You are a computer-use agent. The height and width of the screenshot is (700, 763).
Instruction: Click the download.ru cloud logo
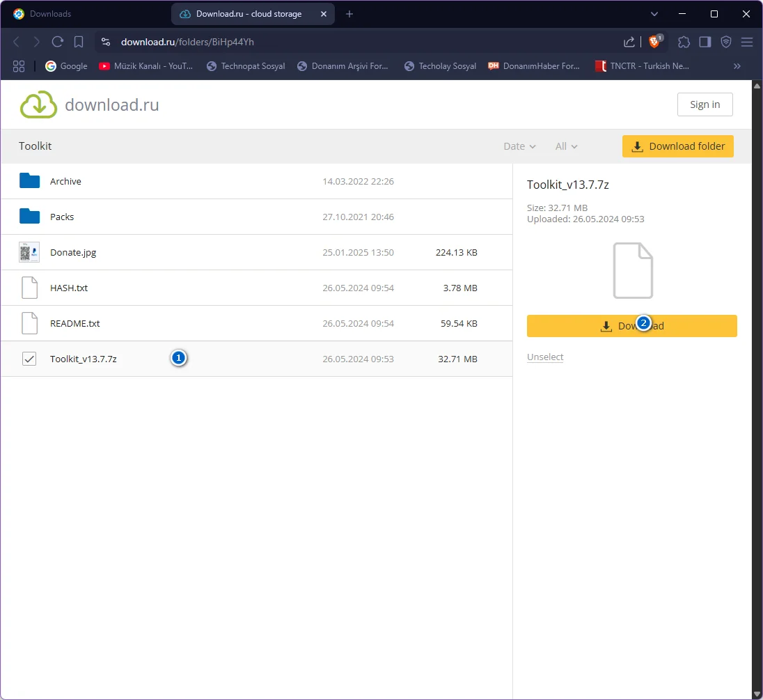38,104
